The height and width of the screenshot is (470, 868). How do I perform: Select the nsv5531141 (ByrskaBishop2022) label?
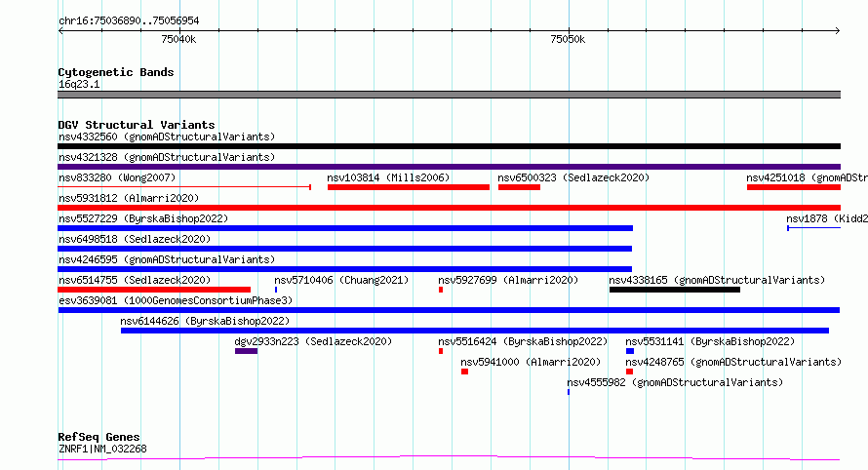click(x=710, y=341)
